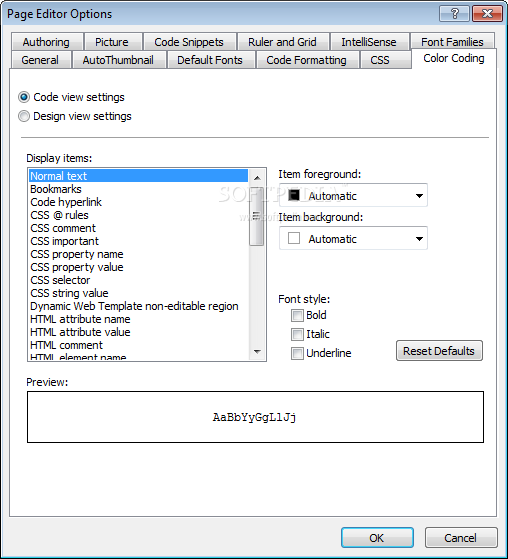This screenshot has width=508, height=559.
Task: Click the display items scrollbar thumb
Action: pyautogui.click(x=257, y=216)
